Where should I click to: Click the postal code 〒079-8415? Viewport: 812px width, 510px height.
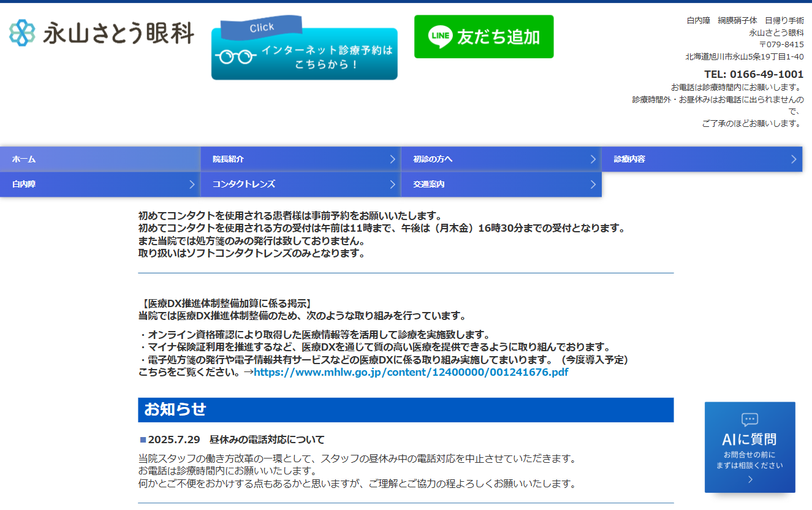point(781,45)
